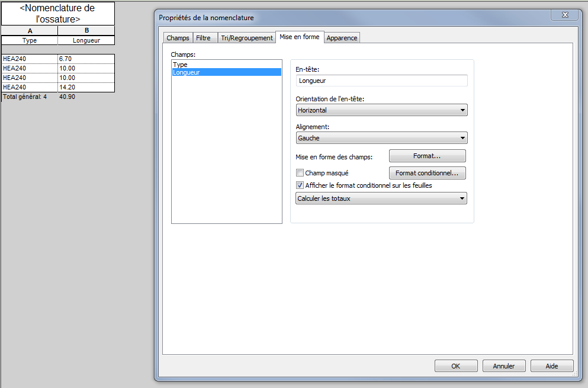The height and width of the screenshot is (388, 588).
Task: Close the Propriétés de la nomenclature dialog
Action: tap(564, 15)
